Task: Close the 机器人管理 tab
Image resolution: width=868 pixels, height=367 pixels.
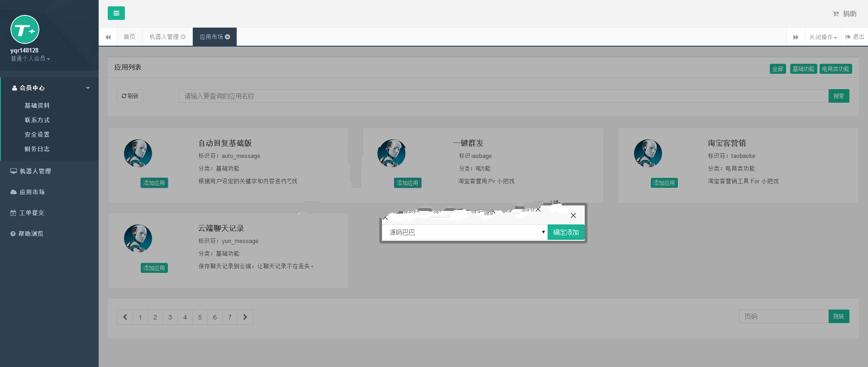Action: (x=183, y=37)
